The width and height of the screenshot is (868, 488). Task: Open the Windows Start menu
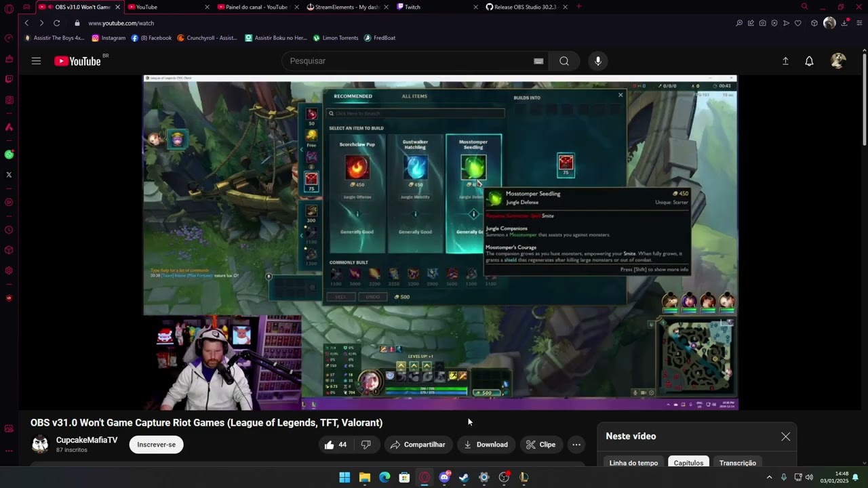point(344,478)
